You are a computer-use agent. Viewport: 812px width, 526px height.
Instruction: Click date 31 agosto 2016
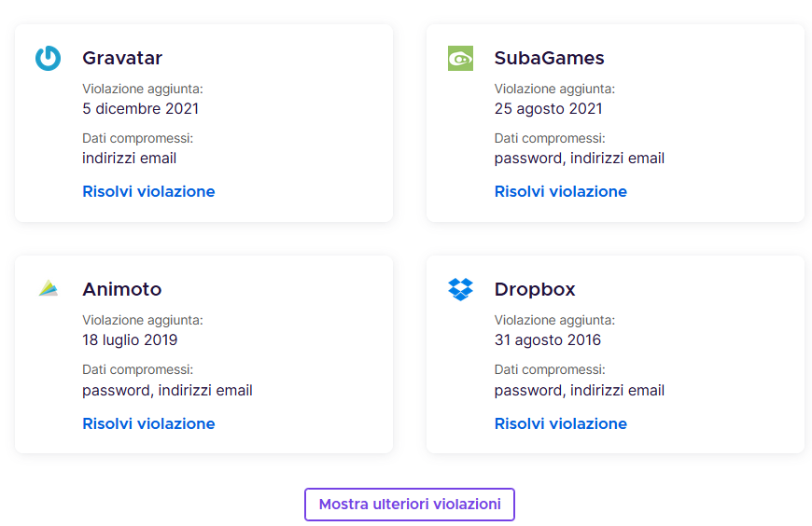pos(548,340)
